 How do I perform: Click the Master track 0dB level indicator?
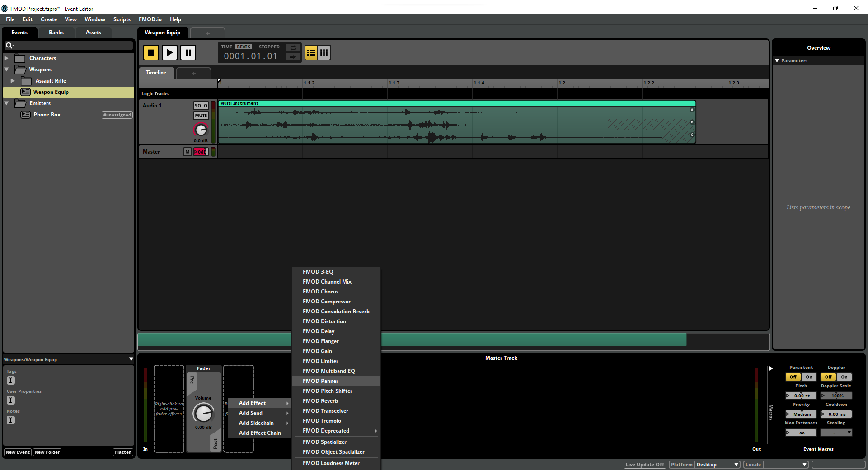tap(201, 152)
